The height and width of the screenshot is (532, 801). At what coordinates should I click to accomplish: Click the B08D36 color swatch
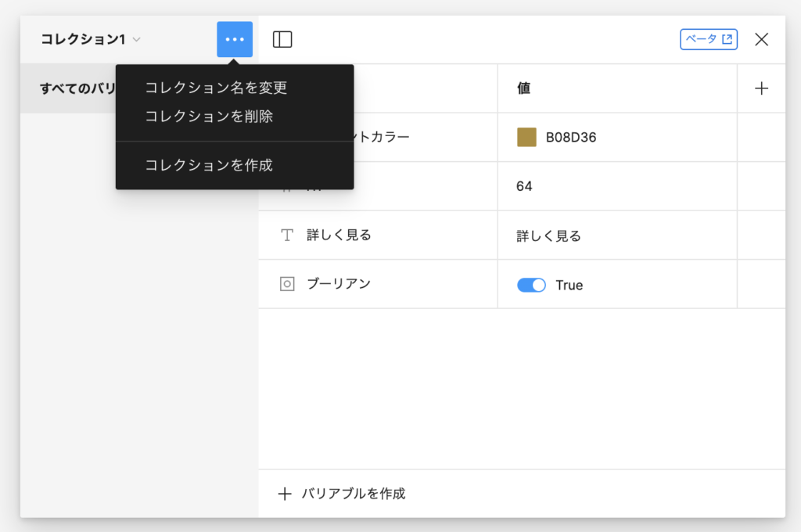[x=526, y=138]
